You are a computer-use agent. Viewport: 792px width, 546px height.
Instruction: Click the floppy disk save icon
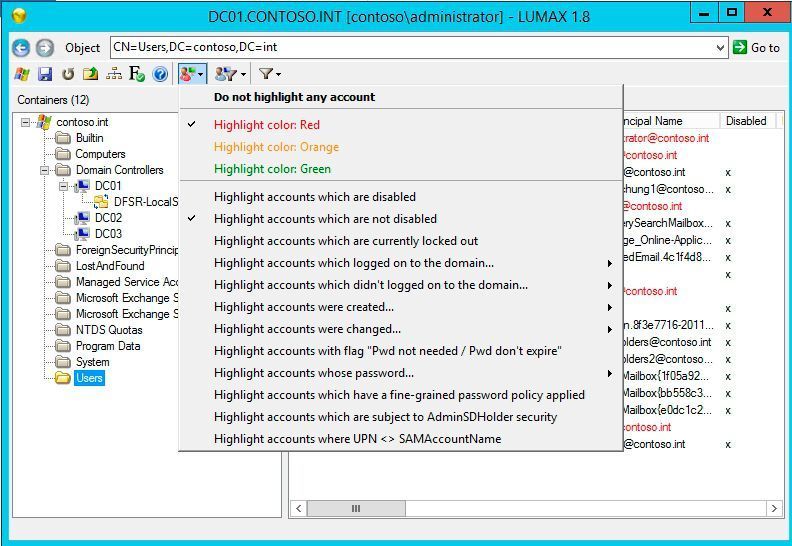tap(45, 74)
